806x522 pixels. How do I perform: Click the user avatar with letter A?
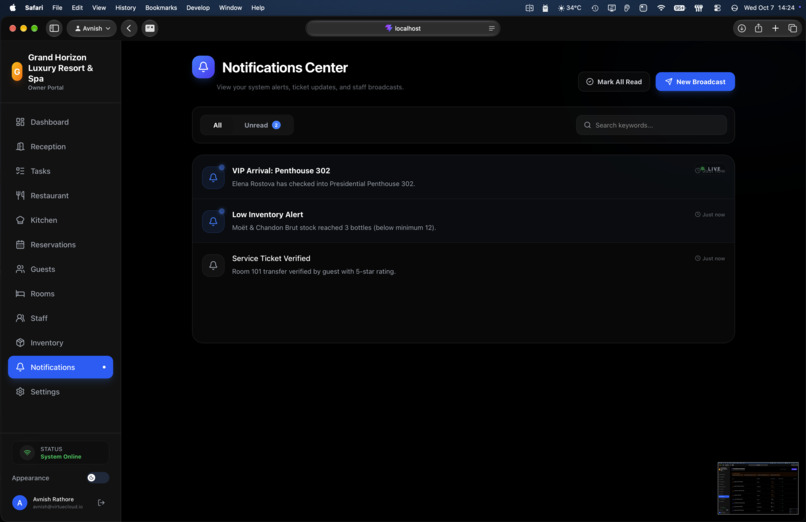pyautogui.click(x=20, y=502)
